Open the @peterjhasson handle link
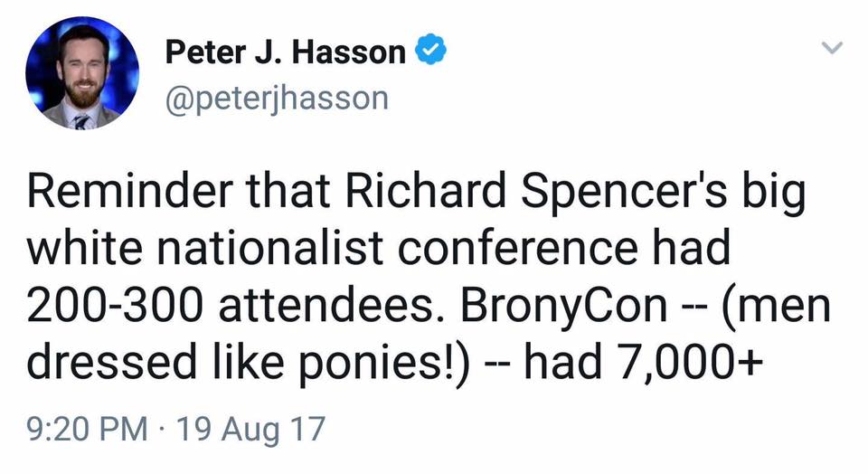 [277, 99]
